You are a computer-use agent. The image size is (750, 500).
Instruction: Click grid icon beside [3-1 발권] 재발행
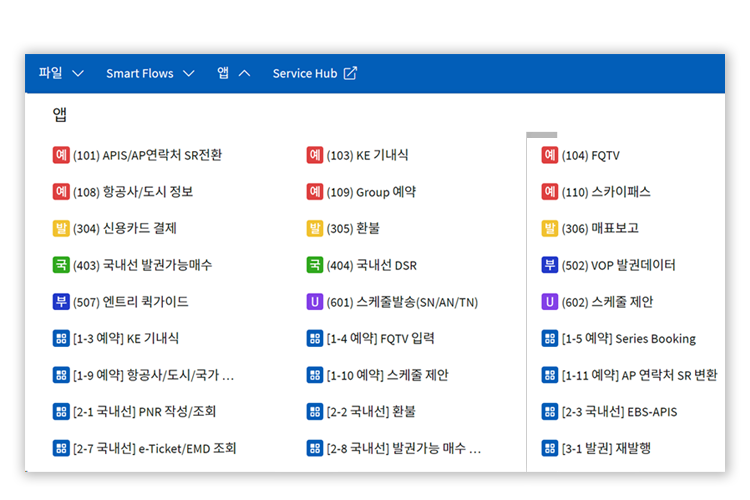[x=550, y=448]
